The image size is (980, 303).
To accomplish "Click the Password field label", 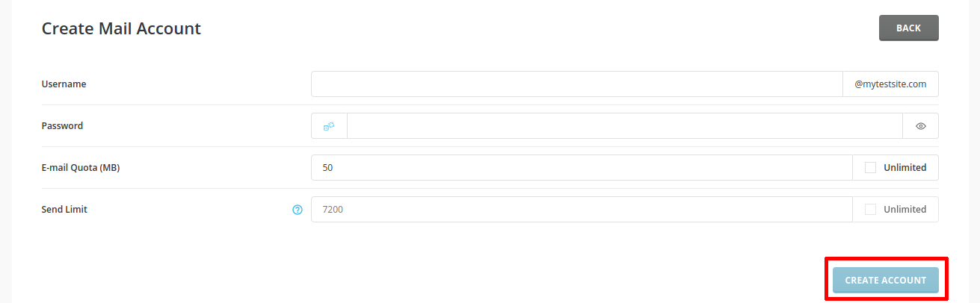I will 62,126.
